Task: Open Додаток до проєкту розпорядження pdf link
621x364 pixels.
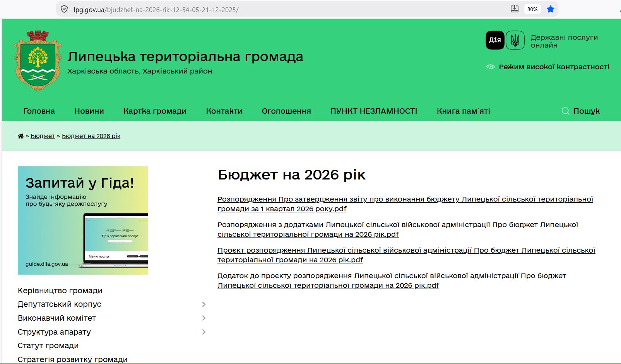Action: 392,280
